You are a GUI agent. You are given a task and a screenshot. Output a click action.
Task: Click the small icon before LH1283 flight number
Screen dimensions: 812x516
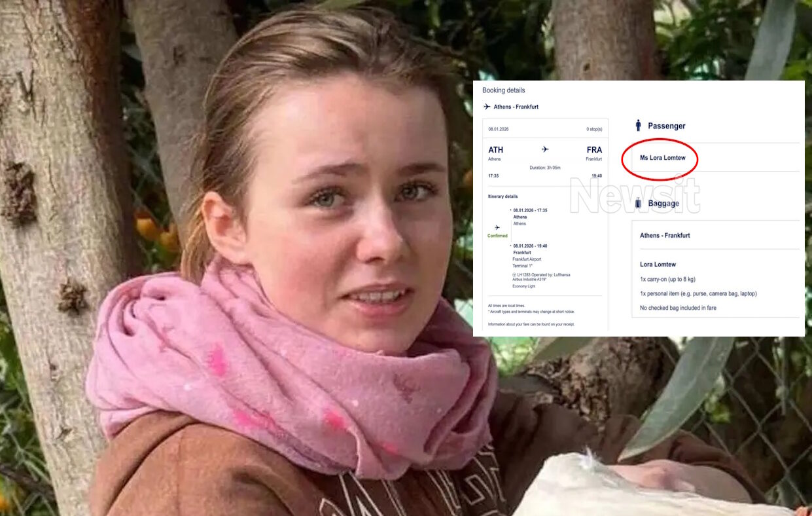click(515, 274)
